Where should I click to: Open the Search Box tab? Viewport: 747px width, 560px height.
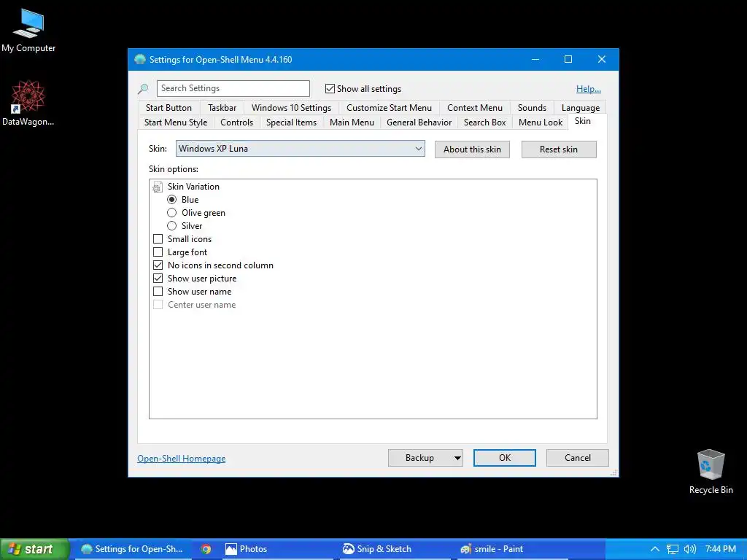(x=485, y=122)
